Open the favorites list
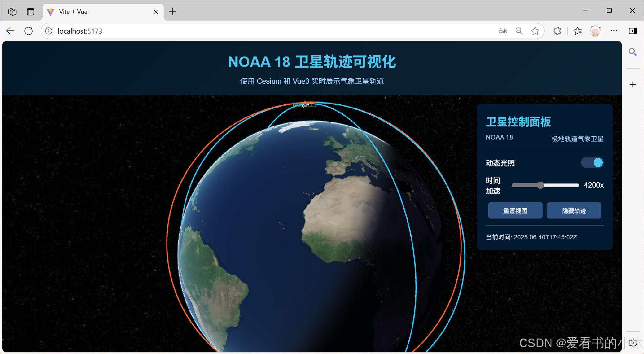The image size is (644, 354). 578,31
